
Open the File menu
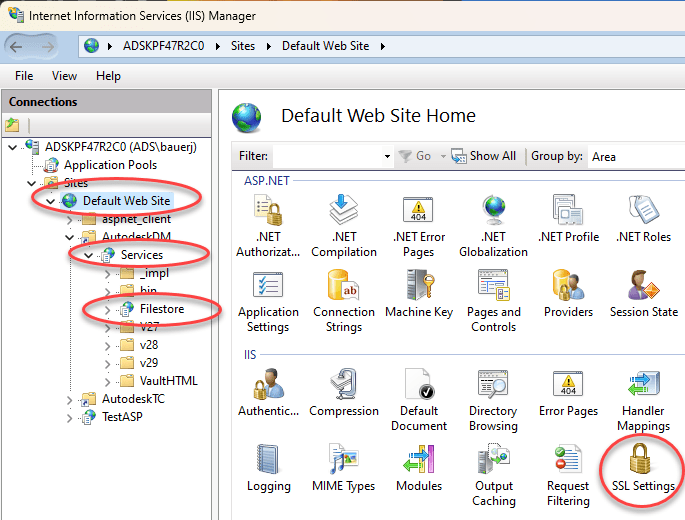pyautogui.click(x=24, y=76)
